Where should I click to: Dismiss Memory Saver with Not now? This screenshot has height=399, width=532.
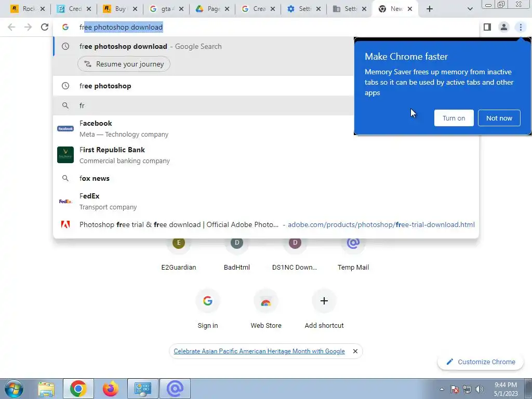coord(499,118)
